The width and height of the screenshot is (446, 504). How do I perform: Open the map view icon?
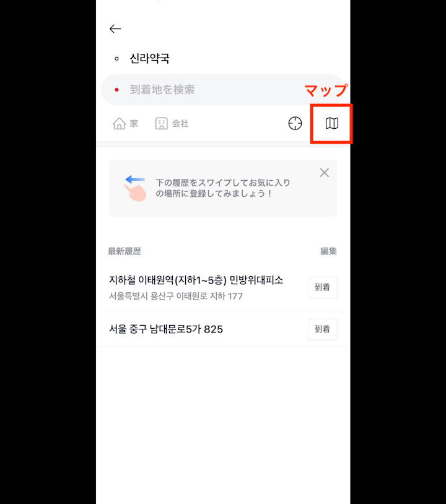pos(332,123)
